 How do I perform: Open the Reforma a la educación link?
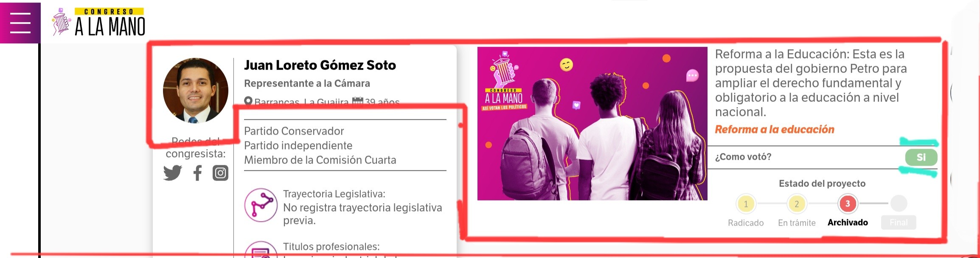tap(775, 129)
